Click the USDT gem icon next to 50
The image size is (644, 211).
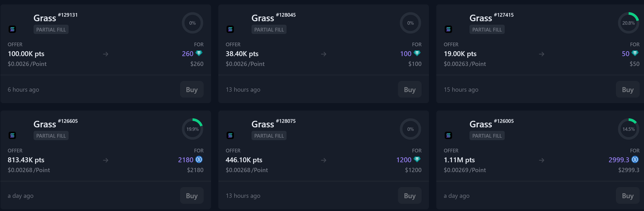click(x=635, y=53)
